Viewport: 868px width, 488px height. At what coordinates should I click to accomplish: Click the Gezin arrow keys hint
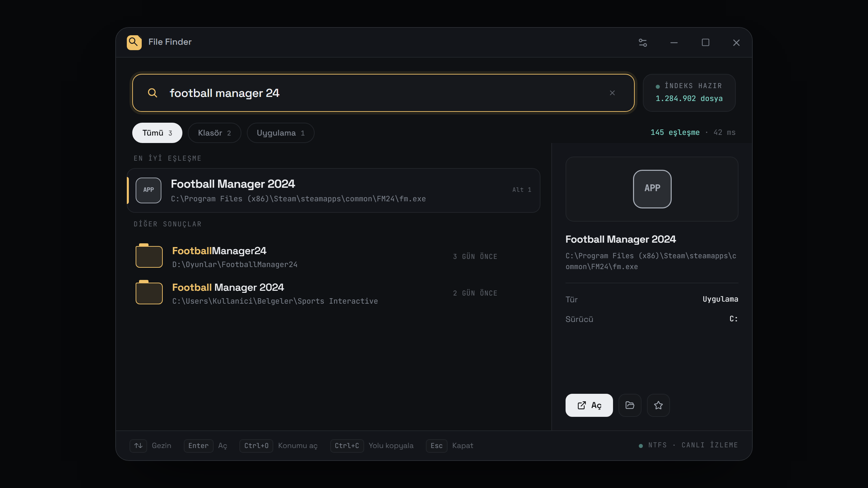pyautogui.click(x=151, y=446)
